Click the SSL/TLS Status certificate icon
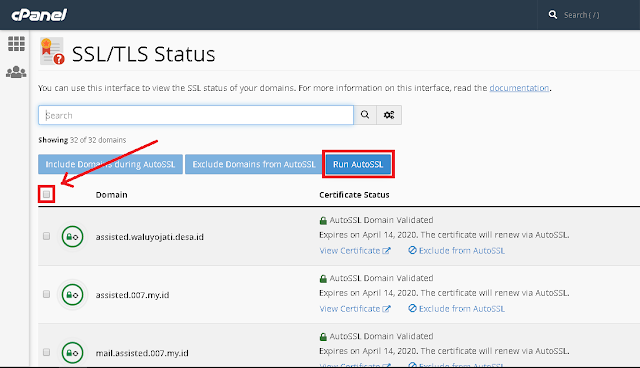This screenshot has height=368, width=640. pyautogui.click(x=52, y=51)
